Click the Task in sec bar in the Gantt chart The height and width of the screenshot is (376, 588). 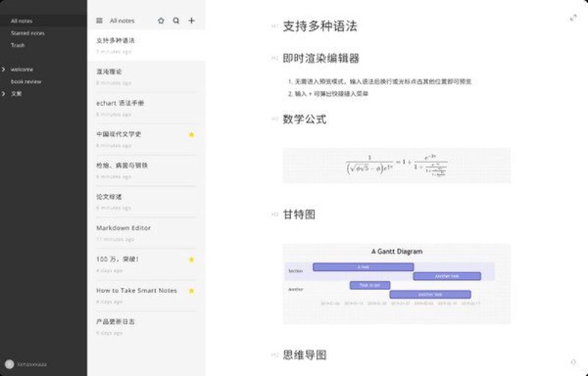(370, 286)
